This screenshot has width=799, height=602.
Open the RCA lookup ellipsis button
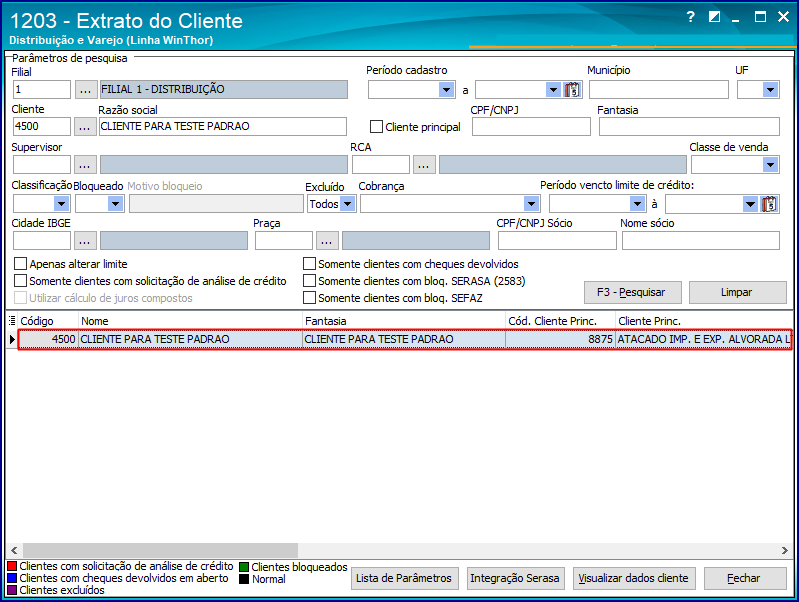coord(424,165)
